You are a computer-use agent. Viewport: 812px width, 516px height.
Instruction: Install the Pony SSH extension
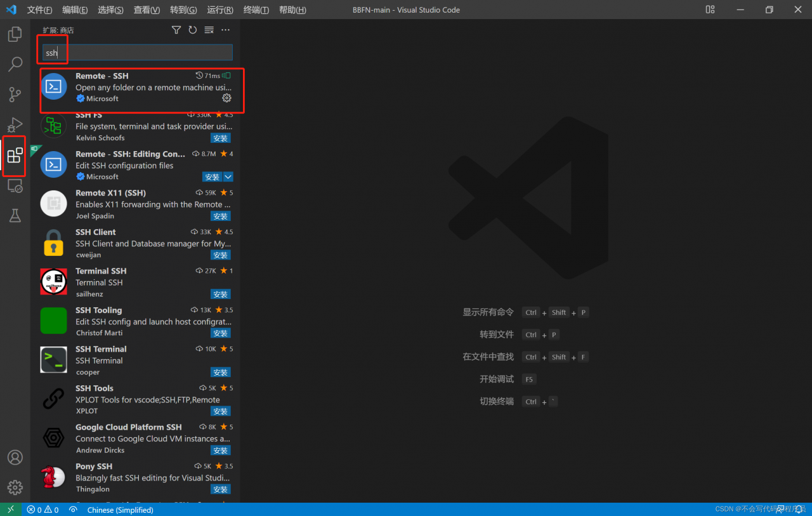coord(221,489)
